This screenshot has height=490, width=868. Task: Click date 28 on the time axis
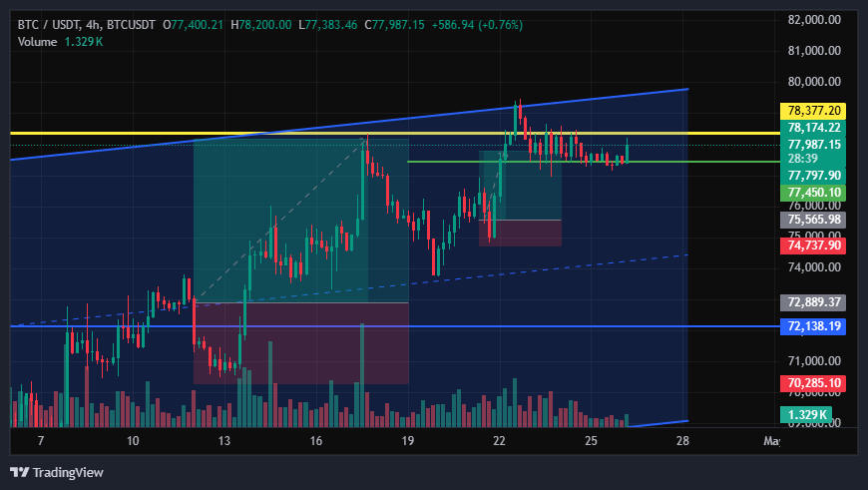(682, 441)
